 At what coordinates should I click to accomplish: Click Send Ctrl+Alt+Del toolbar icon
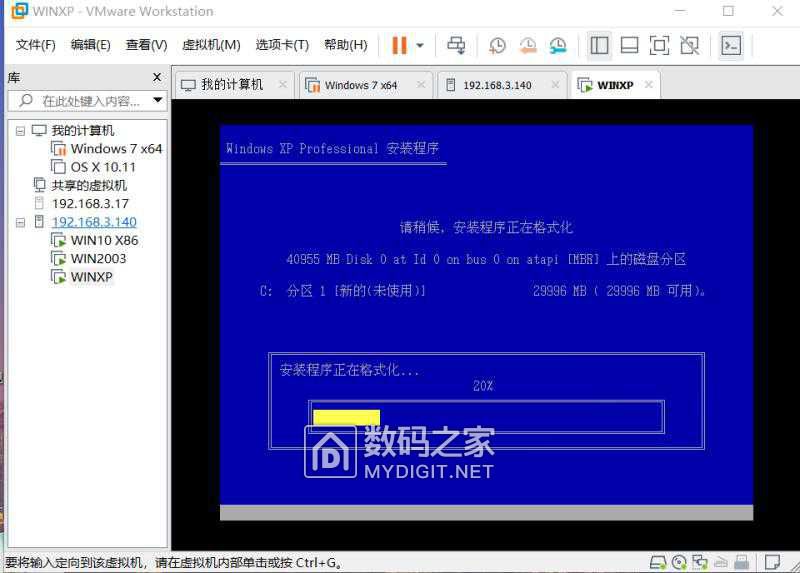456,45
